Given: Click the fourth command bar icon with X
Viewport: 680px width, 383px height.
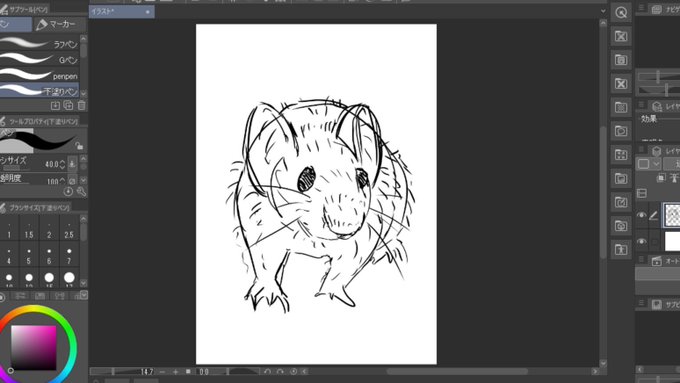Looking at the screenshot, I should (621, 84).
